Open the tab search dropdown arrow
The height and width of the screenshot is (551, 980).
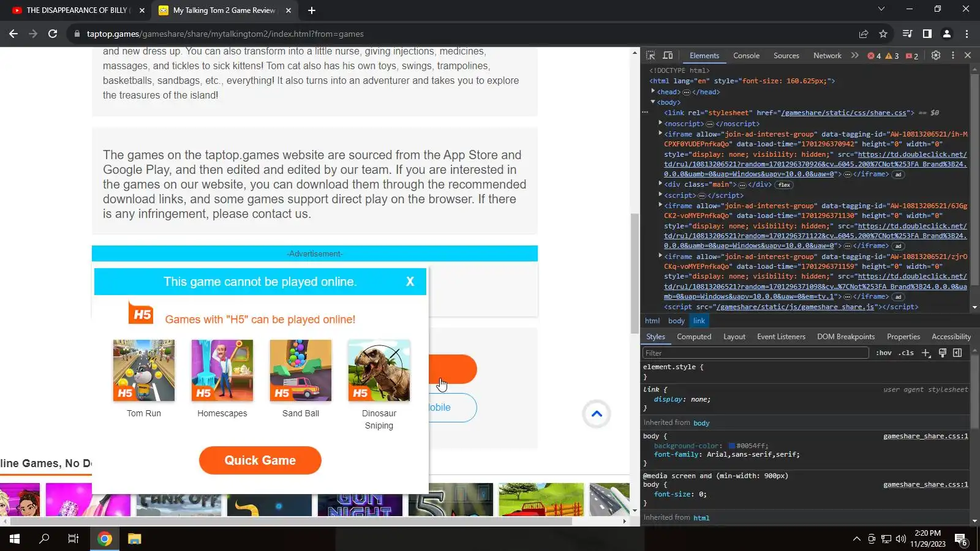pos(881,9)
